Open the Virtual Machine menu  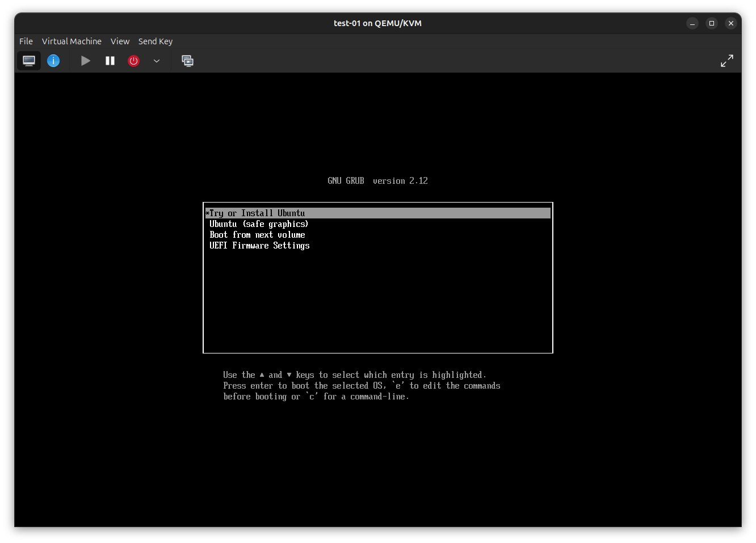coord(72,41)
